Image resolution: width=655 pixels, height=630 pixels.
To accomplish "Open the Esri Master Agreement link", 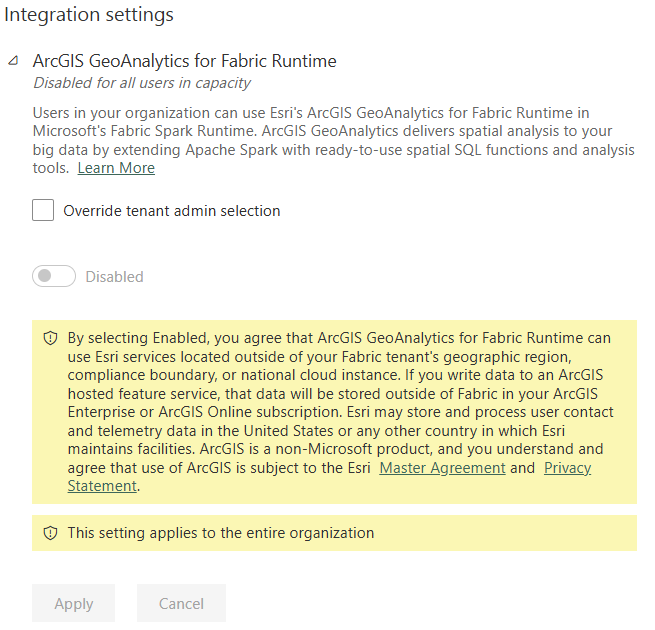I will click(x=442, y=467).
